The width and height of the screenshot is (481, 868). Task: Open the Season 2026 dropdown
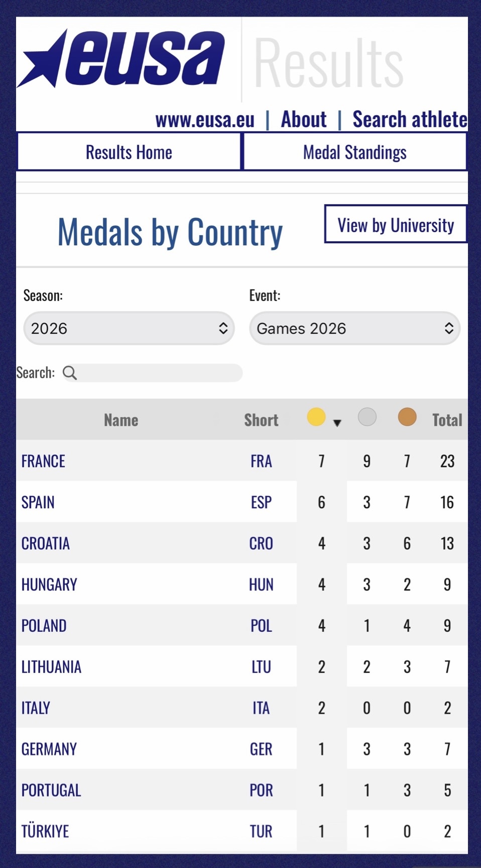coord(129,328)
